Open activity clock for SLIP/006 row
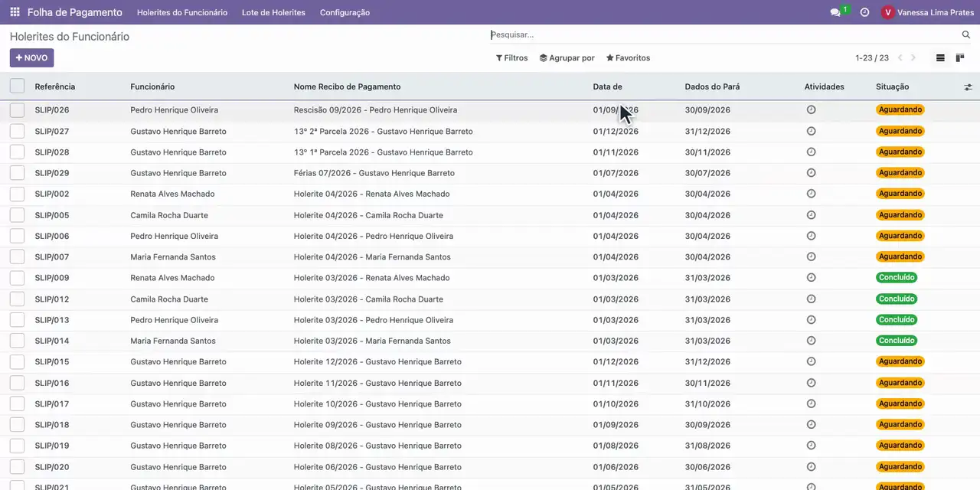The height and width of the screenshot is (490, 980). (812, 236)
